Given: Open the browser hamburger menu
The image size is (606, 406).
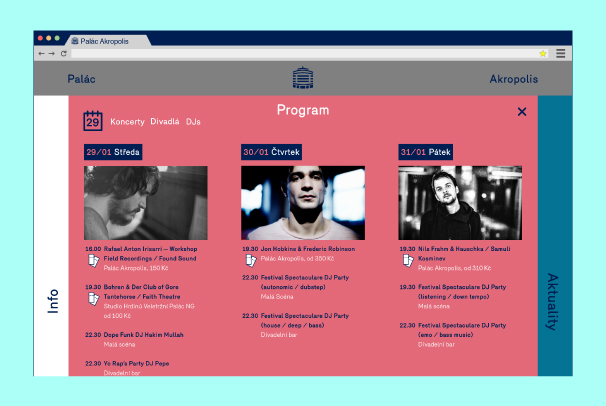Looking at the screenshot, I should pos(561,53).
